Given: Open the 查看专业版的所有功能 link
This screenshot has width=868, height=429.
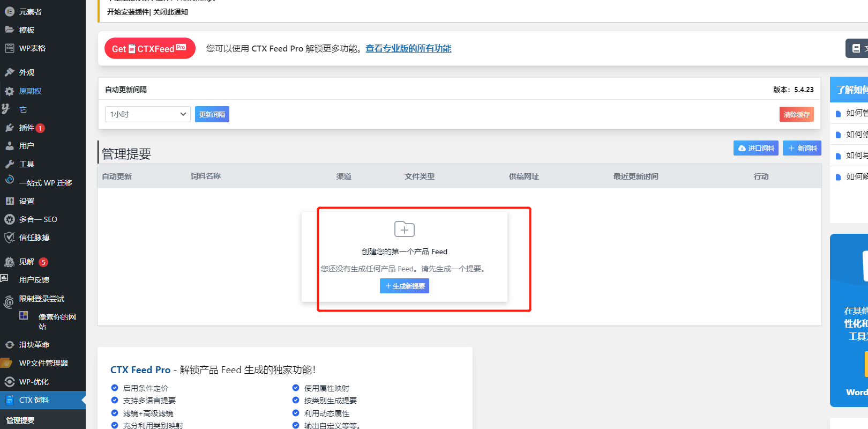Looking at the screenshot, I should coord(408,48).
